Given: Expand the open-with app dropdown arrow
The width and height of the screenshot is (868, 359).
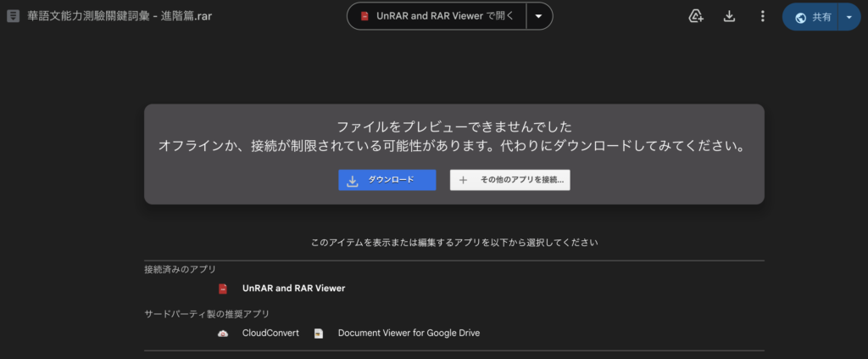Looking at the screenshot, I should pos(538,16).
